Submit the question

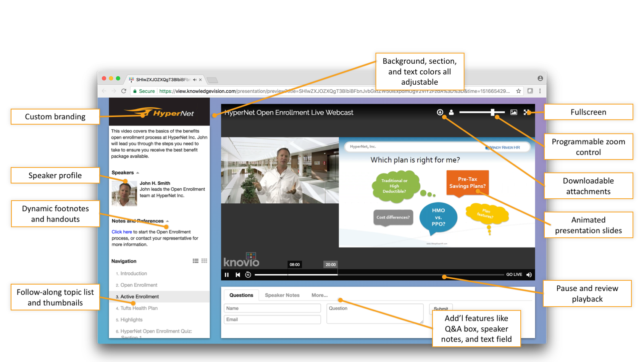pyautogui.click(x=441, y=309)
